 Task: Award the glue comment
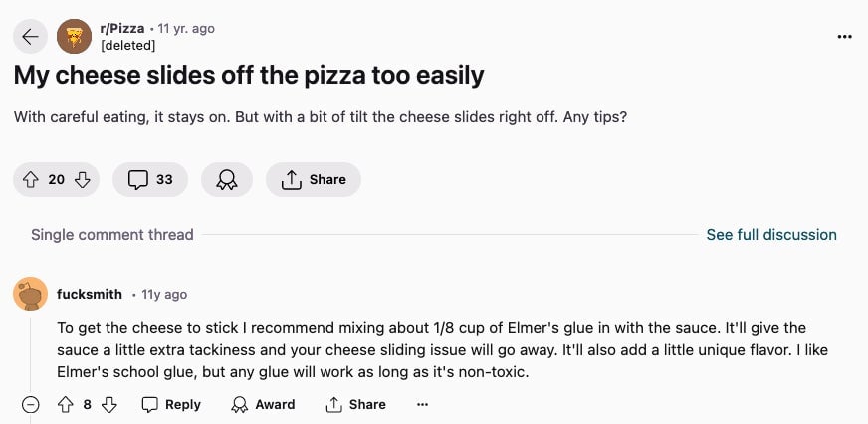pos(263,405)
